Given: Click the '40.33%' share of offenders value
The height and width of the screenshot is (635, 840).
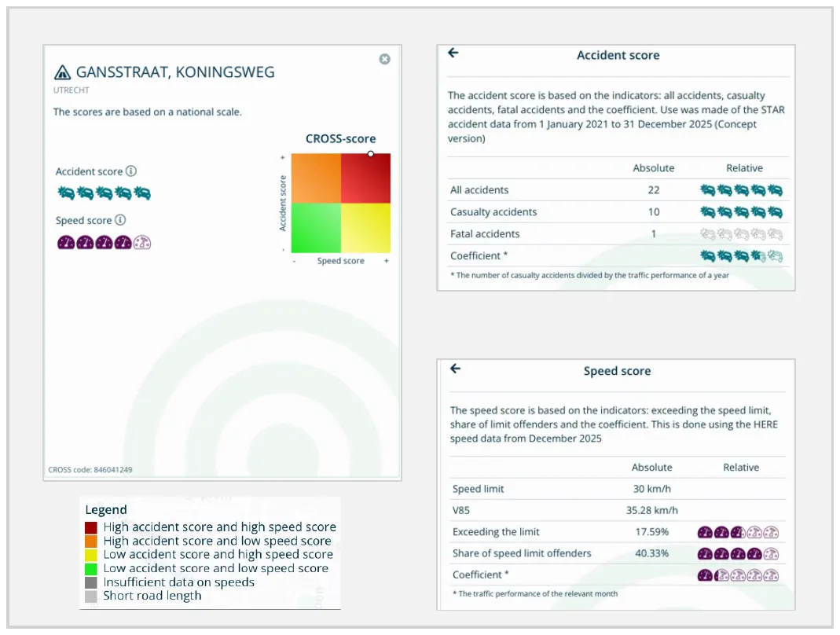Looking at the screenshot, I should tap(652, 553).
